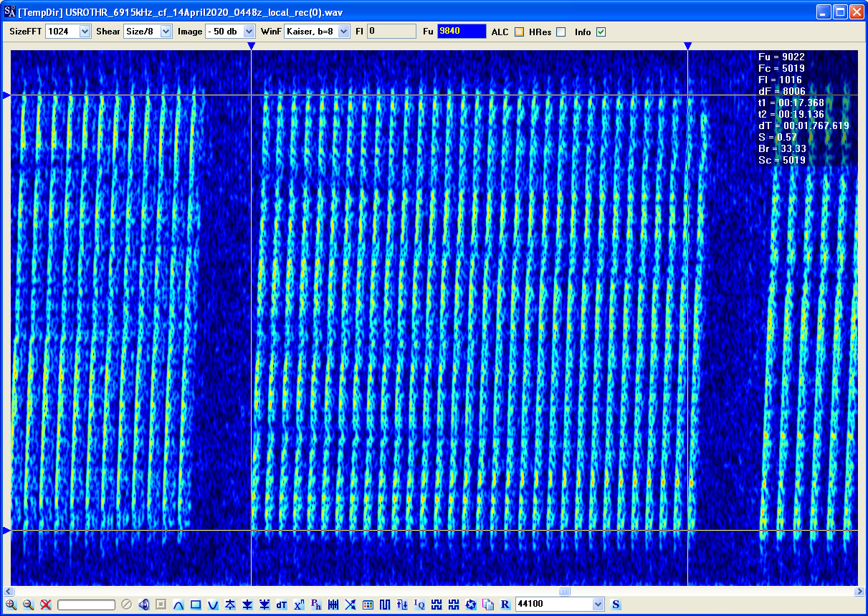Viewport: 868px width, 616px height.
Task: Click the R toolbar button
Action: (x=505, y=605)
